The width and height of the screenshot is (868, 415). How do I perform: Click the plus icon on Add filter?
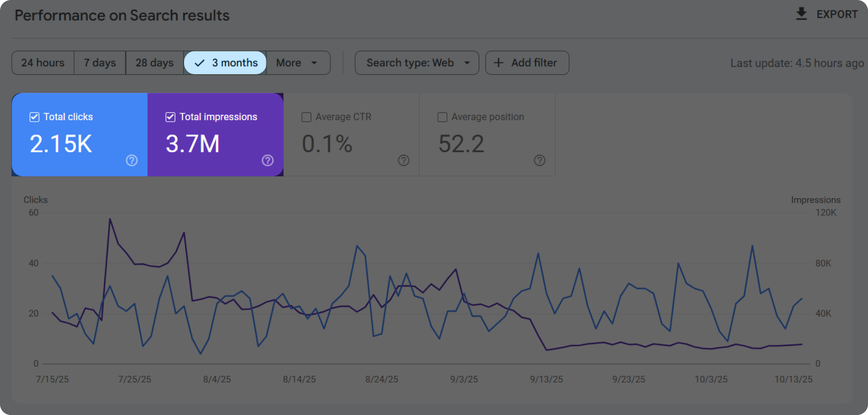click(499, 62)
